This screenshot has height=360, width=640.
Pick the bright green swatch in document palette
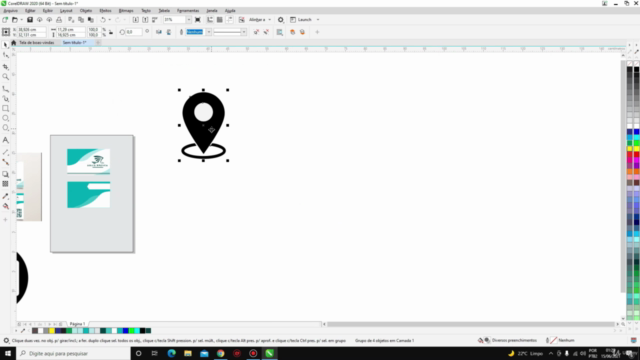(131, 331)
